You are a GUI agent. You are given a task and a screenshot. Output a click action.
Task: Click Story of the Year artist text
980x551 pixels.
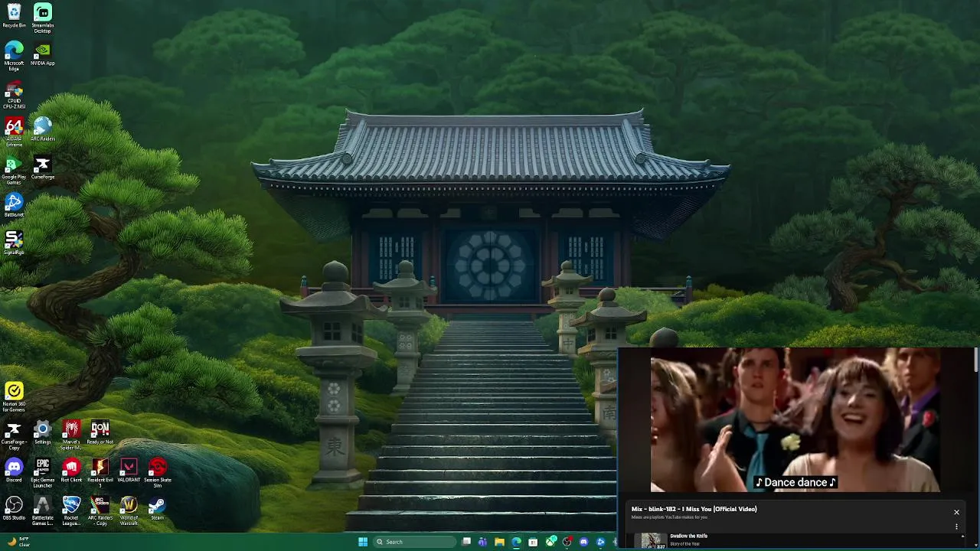click(x=686, y=543)
